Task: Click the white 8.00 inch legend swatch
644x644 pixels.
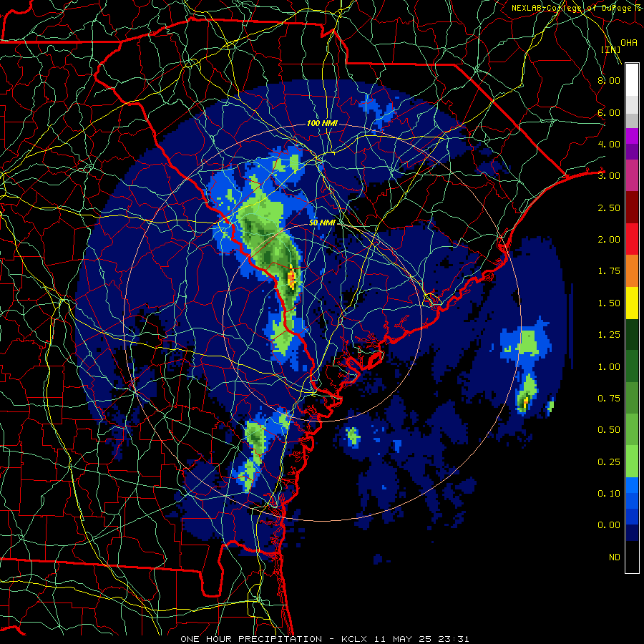Action: coord(632,79)
